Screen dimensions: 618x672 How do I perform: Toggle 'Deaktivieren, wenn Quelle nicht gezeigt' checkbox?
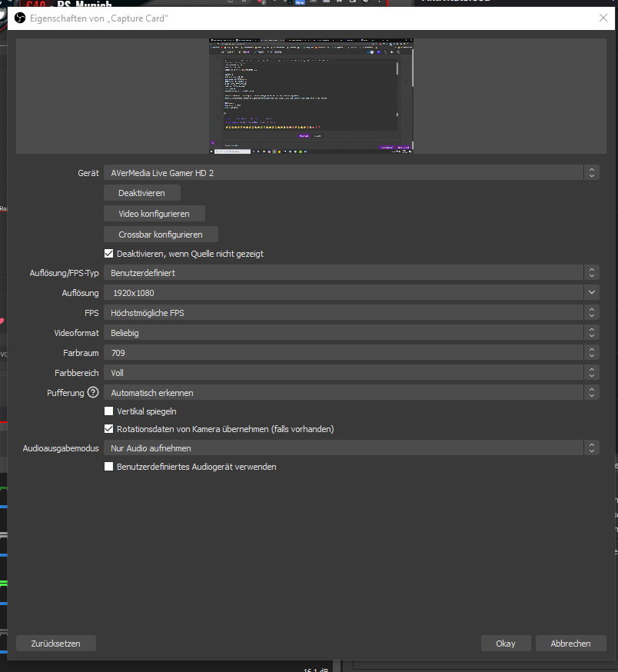(x=109, y=254)
